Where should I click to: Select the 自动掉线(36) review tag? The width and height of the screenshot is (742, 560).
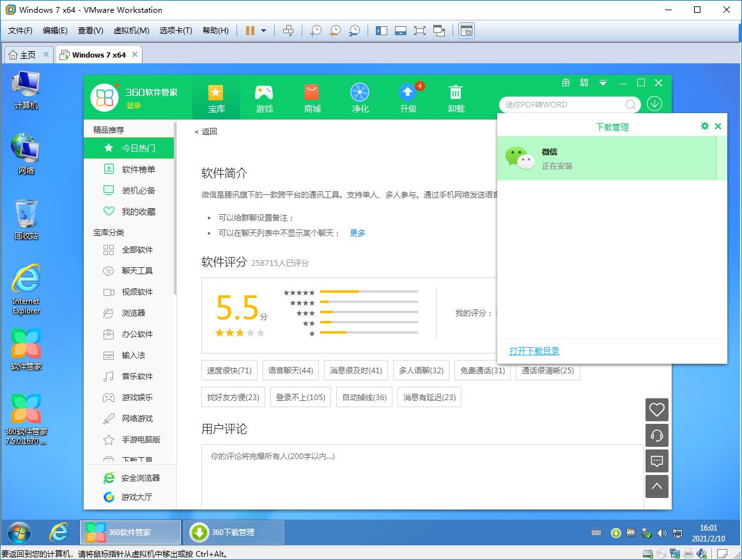pos(364,397)
